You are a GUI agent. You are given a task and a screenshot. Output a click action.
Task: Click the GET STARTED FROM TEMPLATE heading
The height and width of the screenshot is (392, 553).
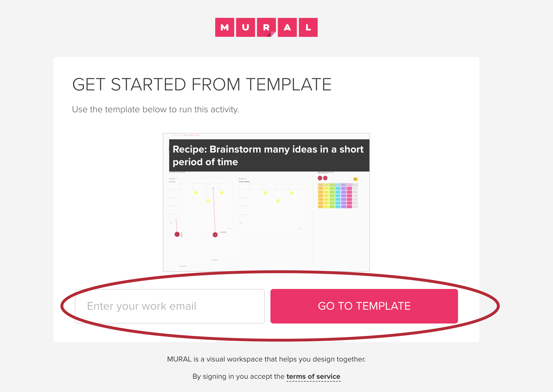pos(202,84)
